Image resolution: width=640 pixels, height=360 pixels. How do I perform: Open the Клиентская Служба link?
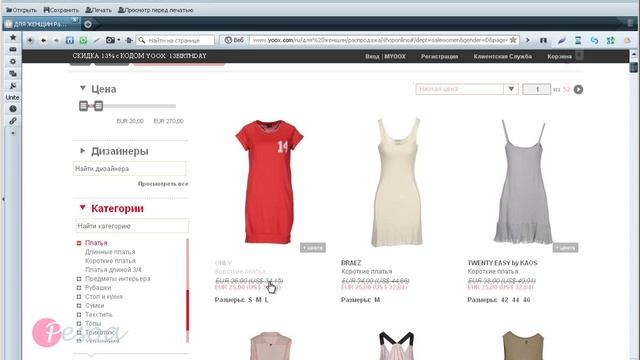tap(502, 56)
